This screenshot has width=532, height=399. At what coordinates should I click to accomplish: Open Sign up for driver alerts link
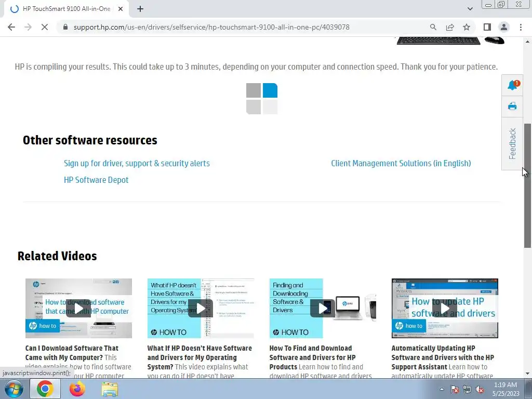pos(137,163)
